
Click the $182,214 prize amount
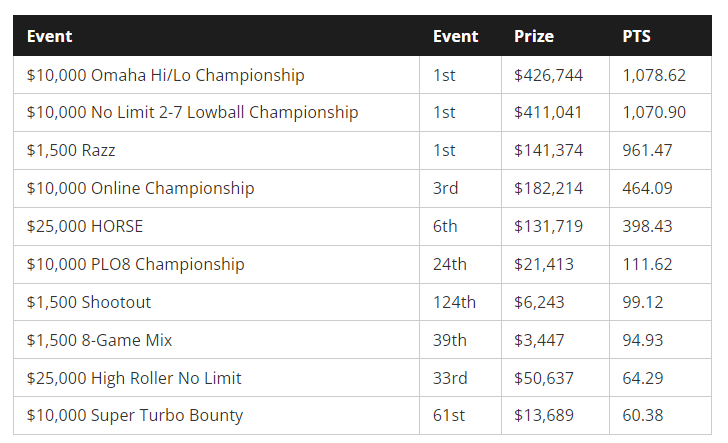(x=548, y=189)
